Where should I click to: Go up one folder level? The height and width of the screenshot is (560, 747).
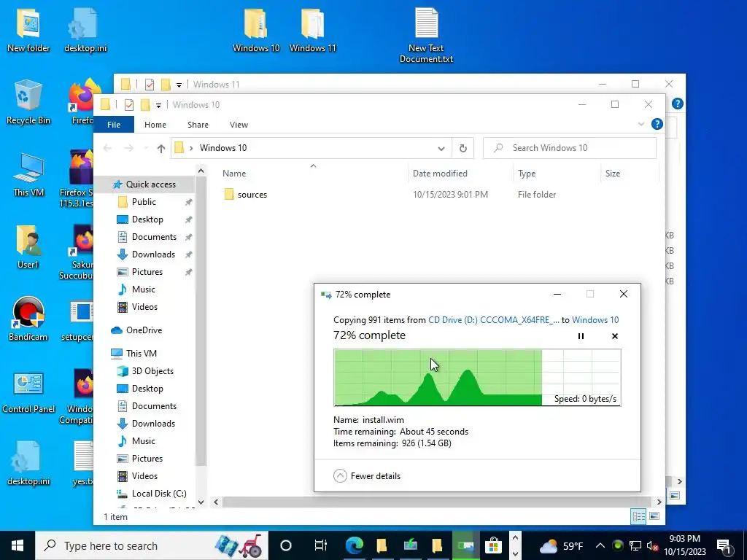pos(161,149)
